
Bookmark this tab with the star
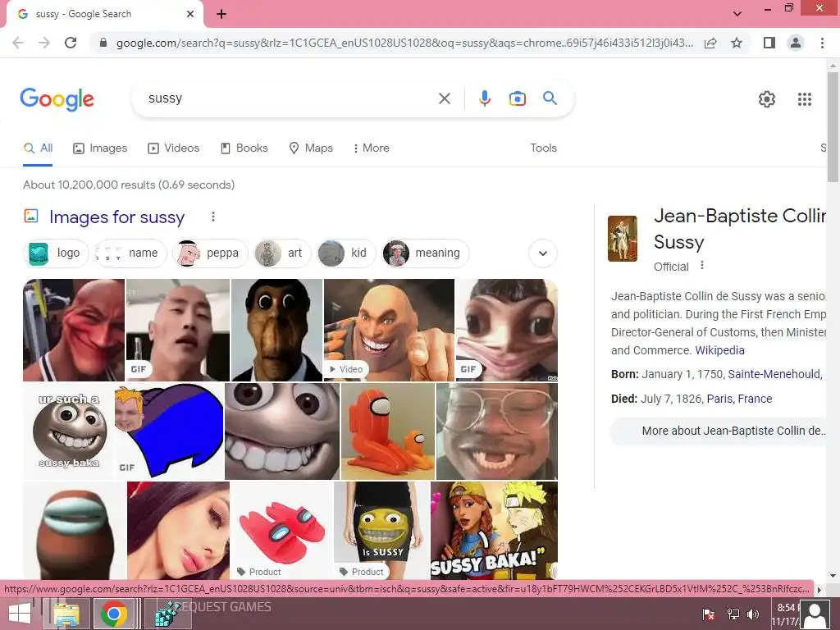[737, 43]
